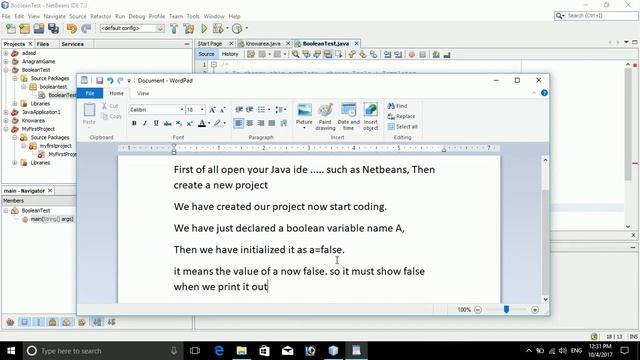The height and width of the screenshot is (360, 640).
Task: Insert Date and time
Action: (x=349, y=117)
